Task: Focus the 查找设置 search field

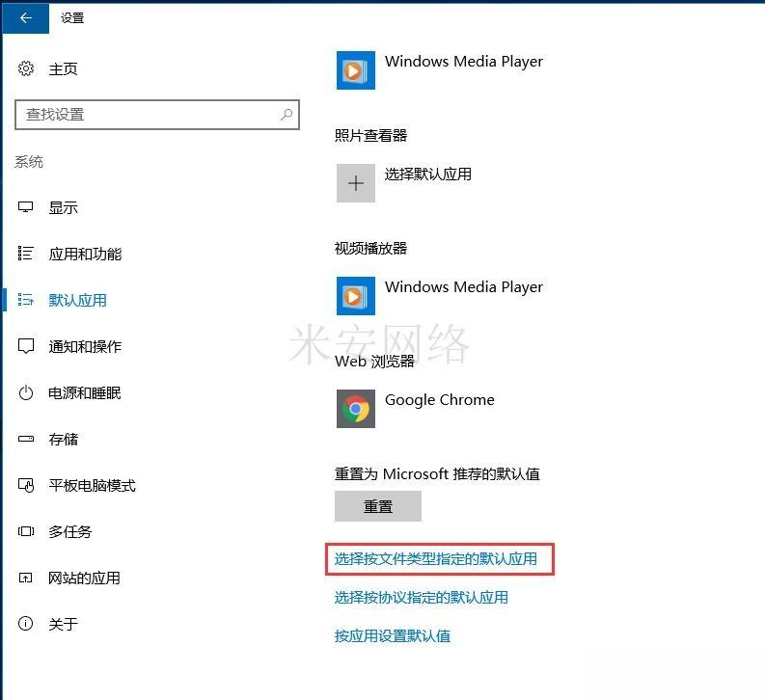Action: [156, 115]
